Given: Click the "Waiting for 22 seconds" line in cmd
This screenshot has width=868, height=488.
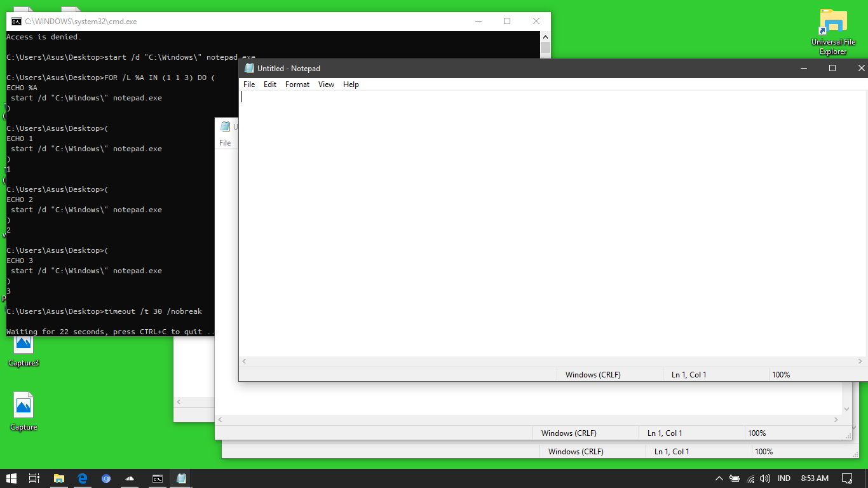Looking at the screenshot, I should tap(111, 332).
